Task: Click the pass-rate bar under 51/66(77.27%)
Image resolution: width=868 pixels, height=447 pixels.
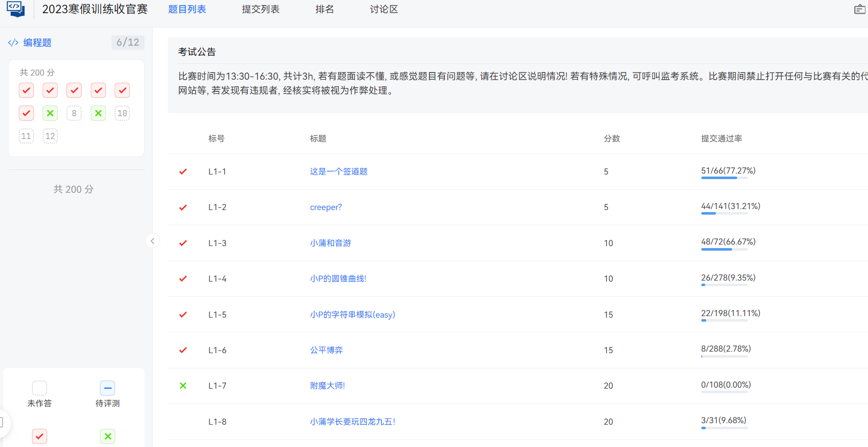Action: point(724,178)
